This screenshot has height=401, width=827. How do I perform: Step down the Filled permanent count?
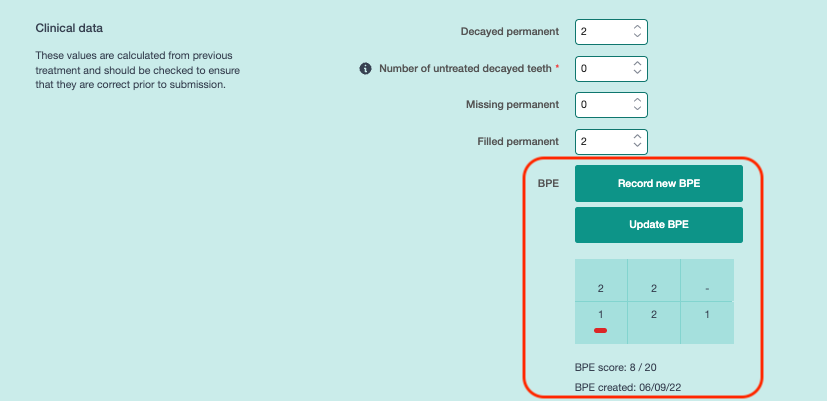coord(637,147)
